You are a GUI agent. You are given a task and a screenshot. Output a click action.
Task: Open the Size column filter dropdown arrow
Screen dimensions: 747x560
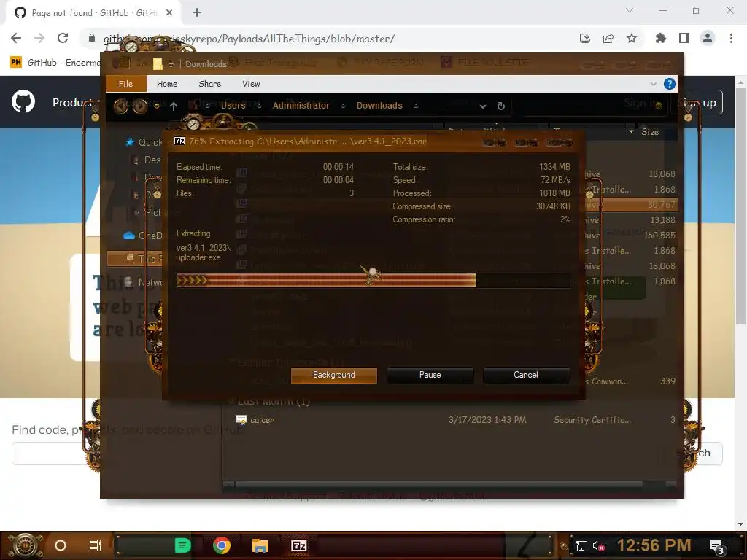coord(631,131)
